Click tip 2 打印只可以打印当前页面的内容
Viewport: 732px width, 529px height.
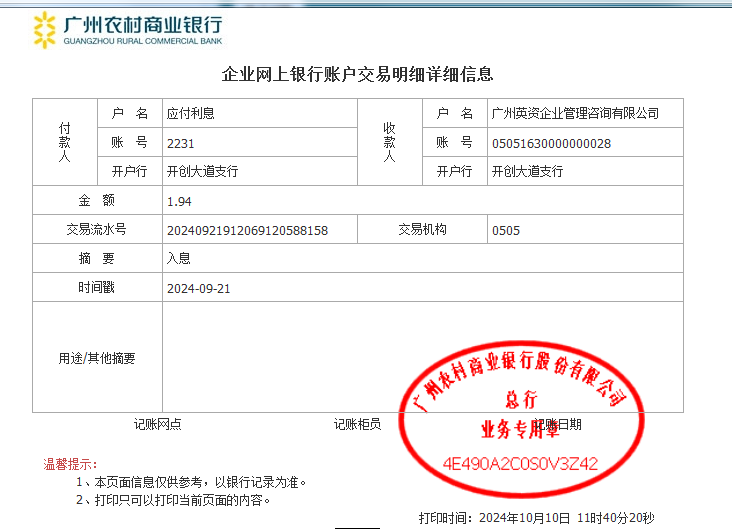173,501
